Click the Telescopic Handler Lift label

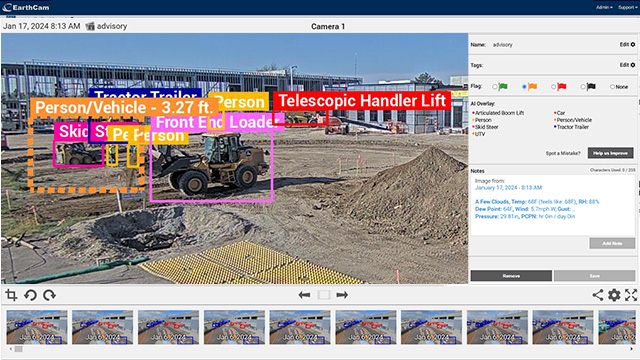(x=362, y=101)
